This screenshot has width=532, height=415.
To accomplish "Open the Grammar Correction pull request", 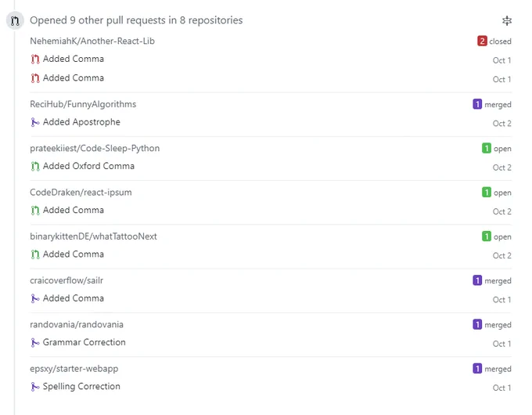I will 84,342.
